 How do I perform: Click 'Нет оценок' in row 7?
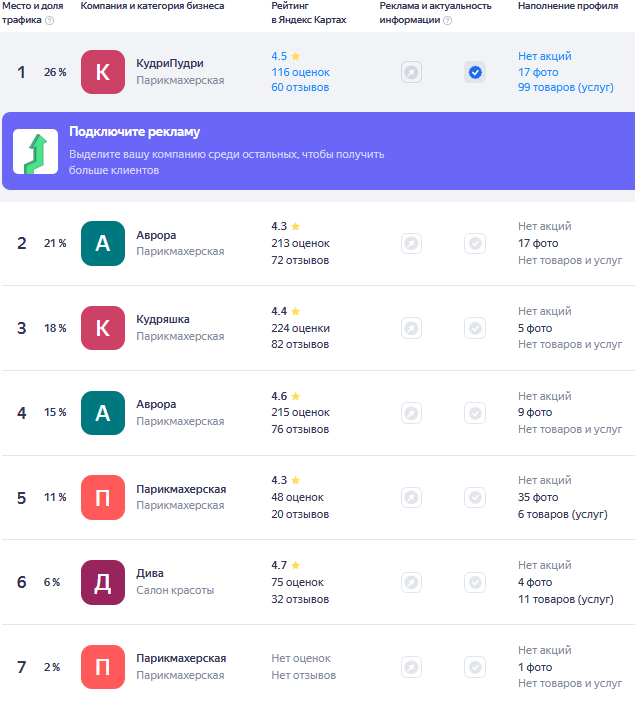[301, 658]
